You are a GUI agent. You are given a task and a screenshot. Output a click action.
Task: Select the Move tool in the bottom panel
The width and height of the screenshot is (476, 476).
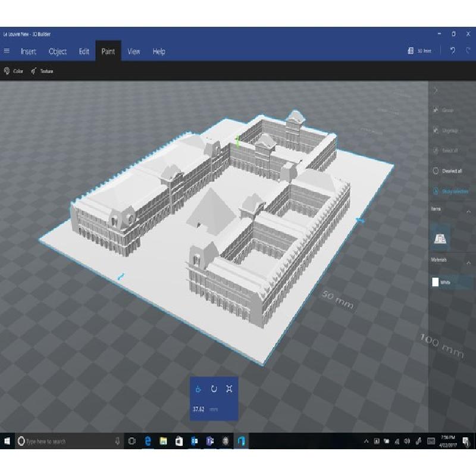(x=198, y=389)
